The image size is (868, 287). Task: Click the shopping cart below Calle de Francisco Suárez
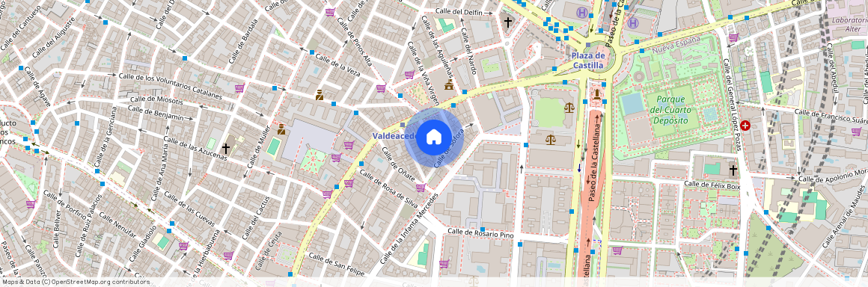click(856, 132)
